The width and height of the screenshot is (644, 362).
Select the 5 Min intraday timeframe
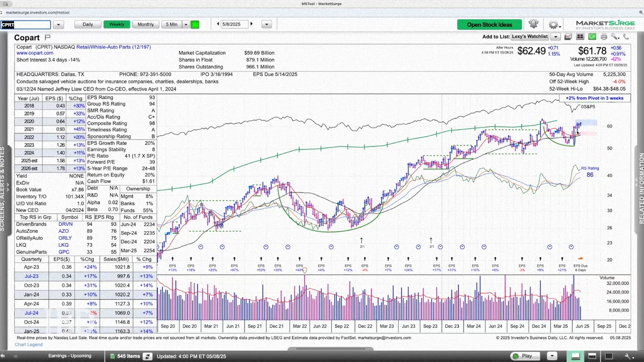pos(172,25)
